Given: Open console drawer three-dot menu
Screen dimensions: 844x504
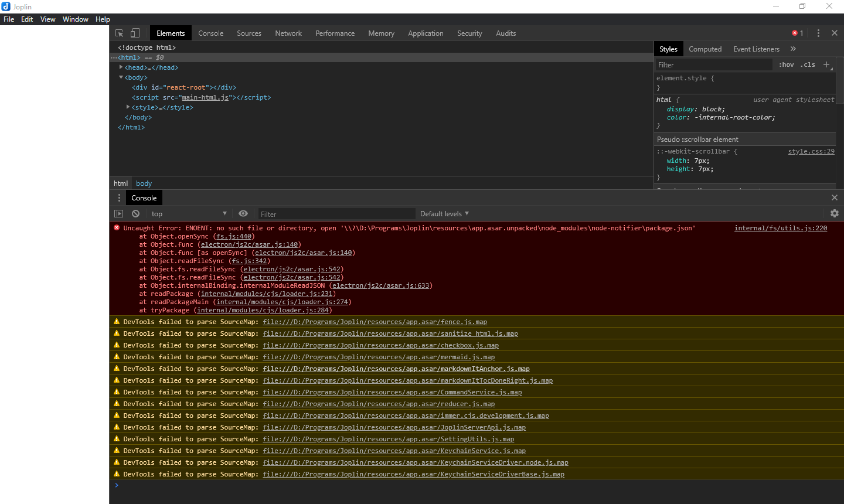Looking at the screenshot, I should (119, 198).
